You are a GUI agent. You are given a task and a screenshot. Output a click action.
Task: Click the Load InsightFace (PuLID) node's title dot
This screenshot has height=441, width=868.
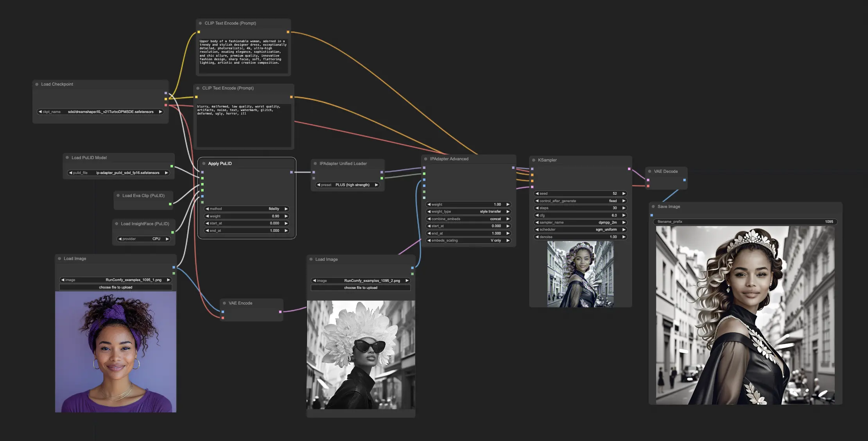[x=117, y=224]
